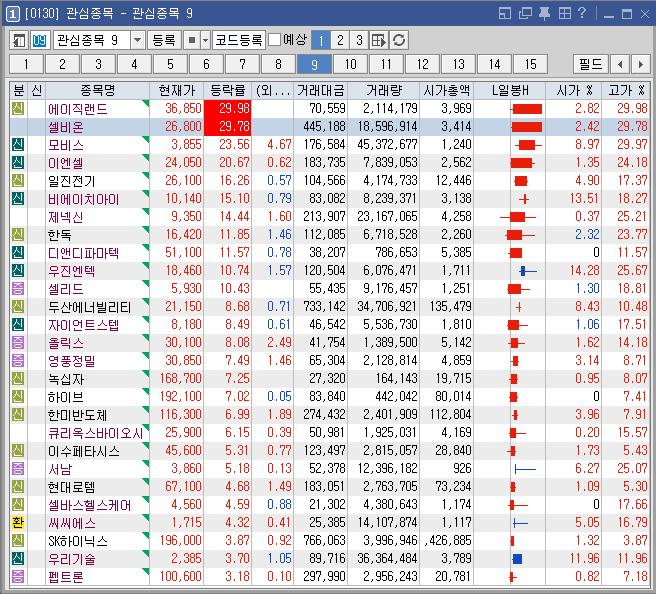The height and width of the screenshot is (594, 656).
Task: Click the refresh circular arrow icon
Action: 399,41
